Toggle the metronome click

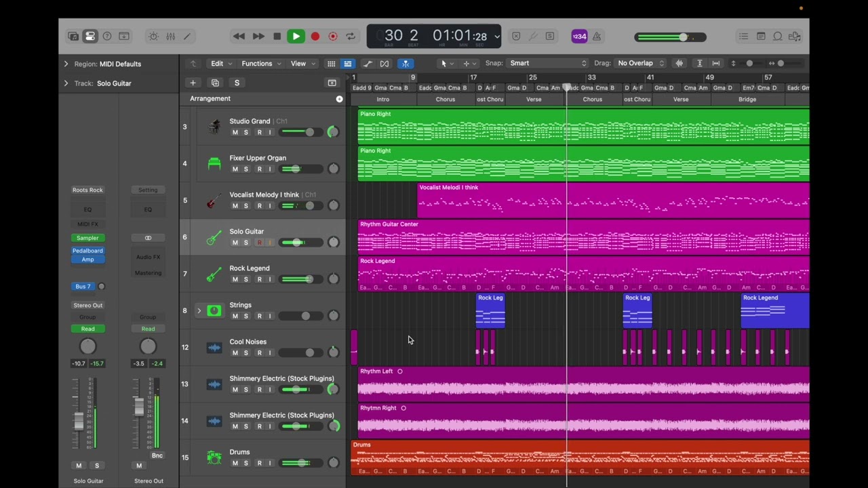[x=597, y=37]
